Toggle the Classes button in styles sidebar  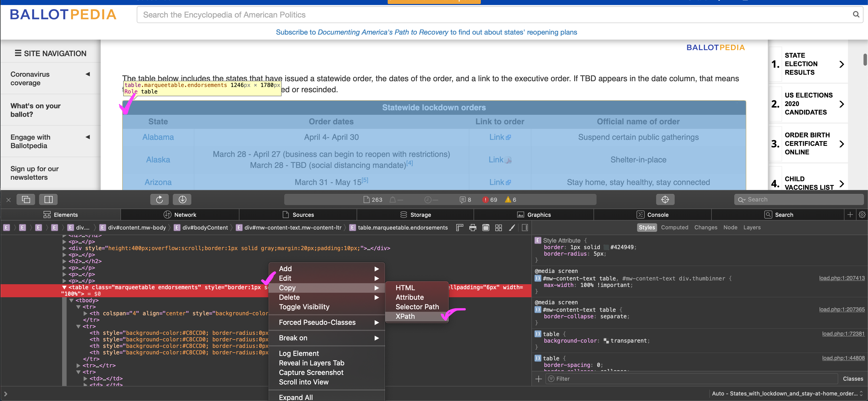(x=853, y=379)
